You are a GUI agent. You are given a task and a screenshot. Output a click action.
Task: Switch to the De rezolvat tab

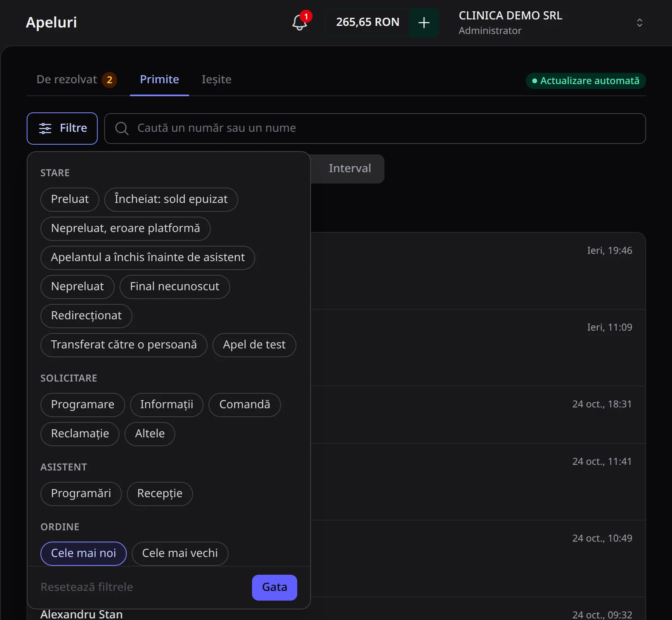point(76,80)
